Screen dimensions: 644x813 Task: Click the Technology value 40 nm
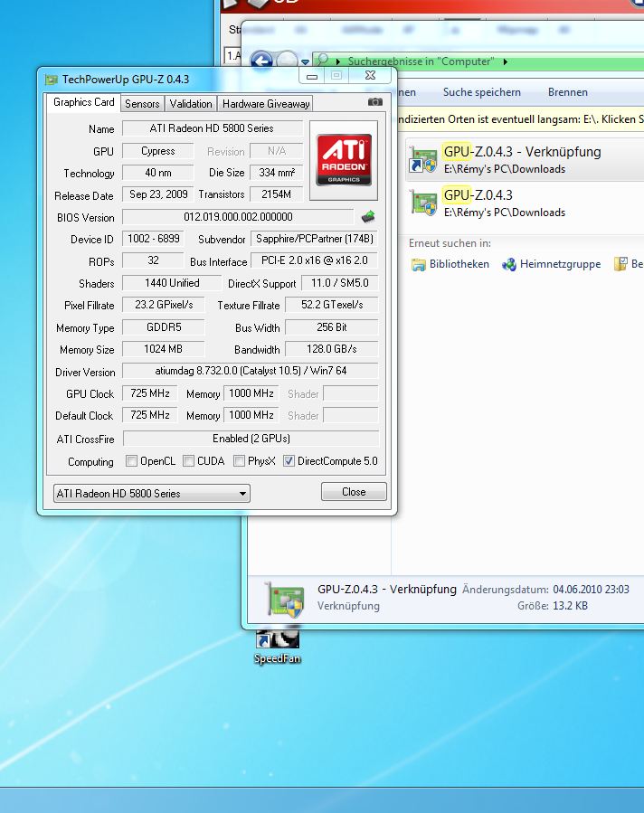click(157, 173)
